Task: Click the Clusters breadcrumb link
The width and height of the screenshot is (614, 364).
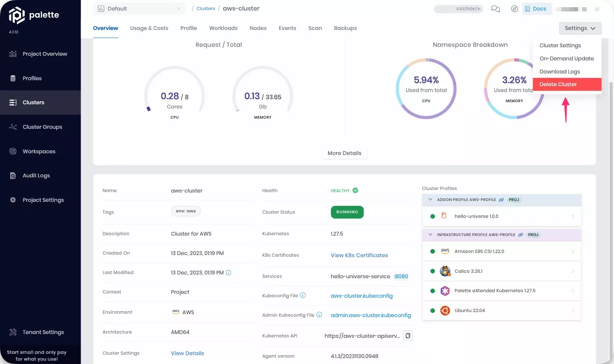Action: (206, 9)
